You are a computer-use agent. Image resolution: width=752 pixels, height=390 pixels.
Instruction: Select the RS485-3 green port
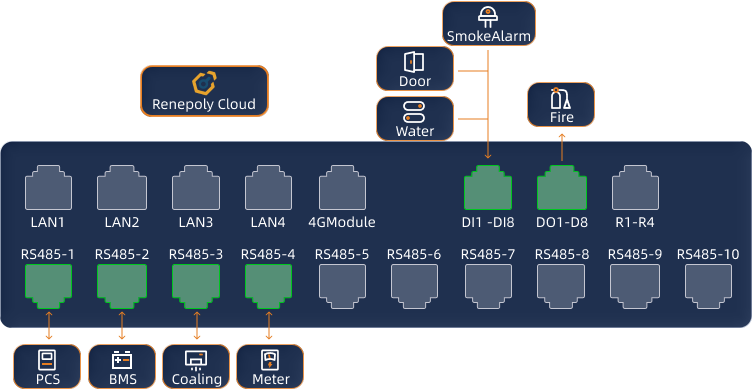click(x=196, y=286)
